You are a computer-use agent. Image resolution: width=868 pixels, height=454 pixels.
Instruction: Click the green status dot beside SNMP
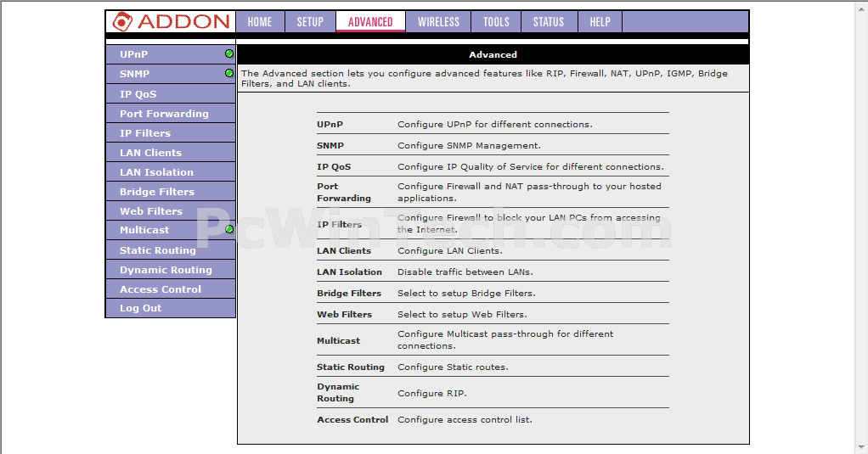point(229,73)
